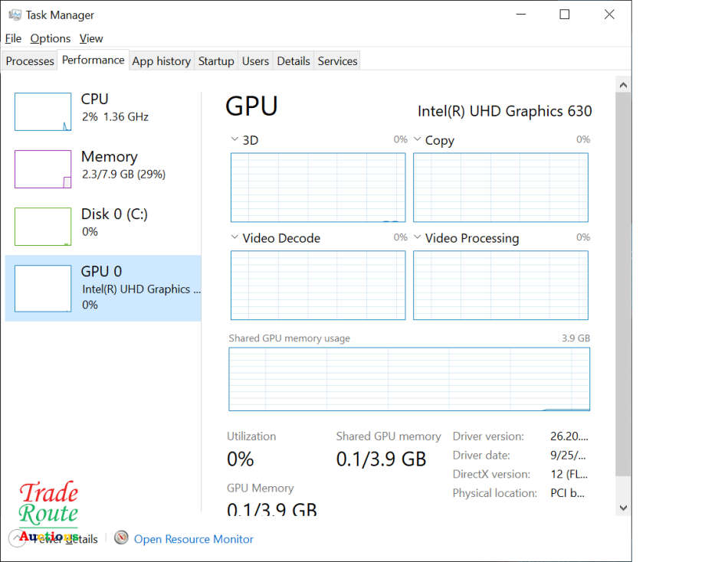728x562 pixels.
Task: Collapse the Video Decode section
Action: [x=234, y=238]
